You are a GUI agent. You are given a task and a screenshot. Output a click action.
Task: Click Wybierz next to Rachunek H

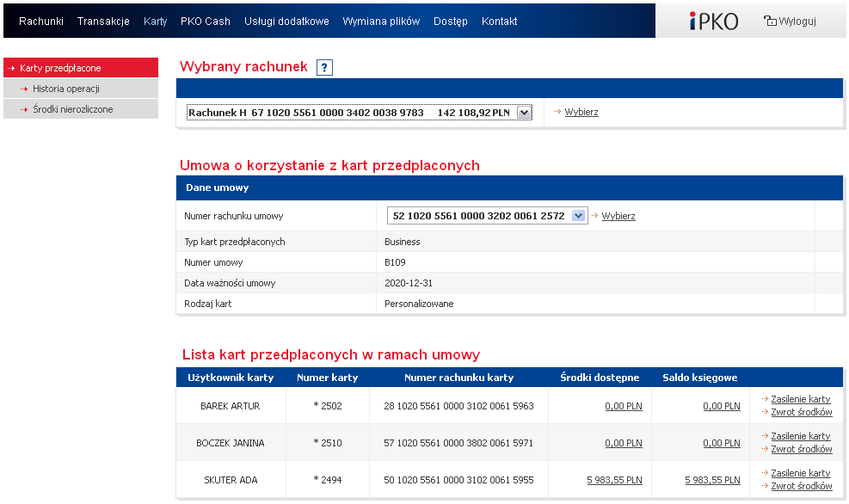581,112
